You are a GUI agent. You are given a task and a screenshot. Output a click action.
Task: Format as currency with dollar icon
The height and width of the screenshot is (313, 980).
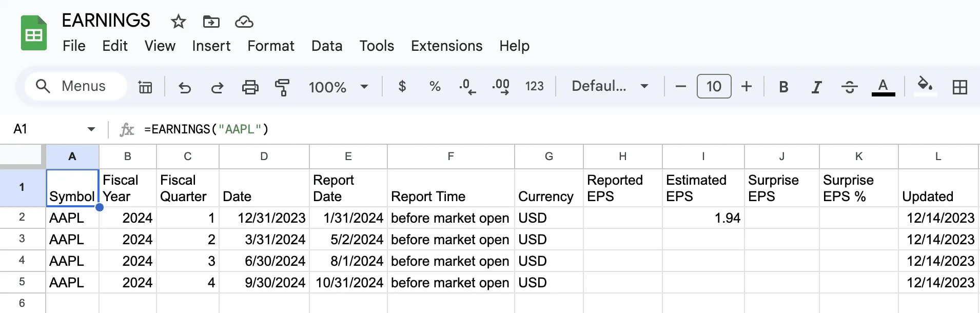pos(402,86)
